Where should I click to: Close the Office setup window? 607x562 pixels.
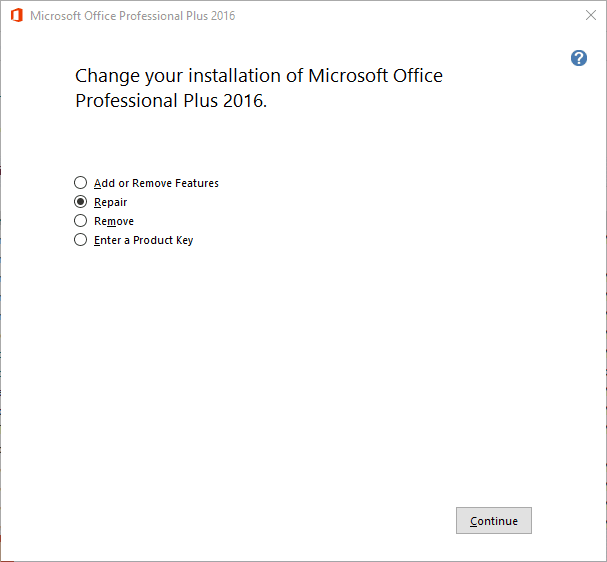click(x=591, y=15)
